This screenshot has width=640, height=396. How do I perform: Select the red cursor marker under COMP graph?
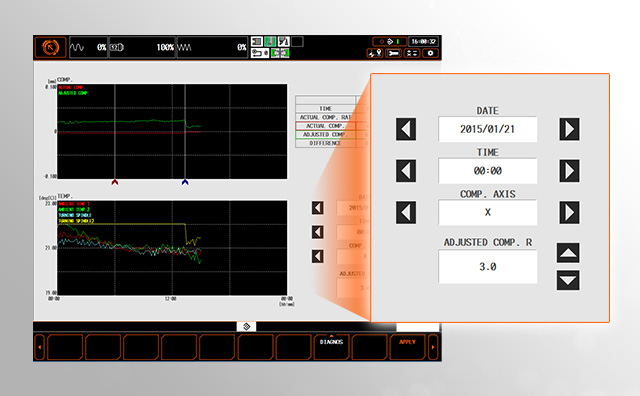point(115,182)
